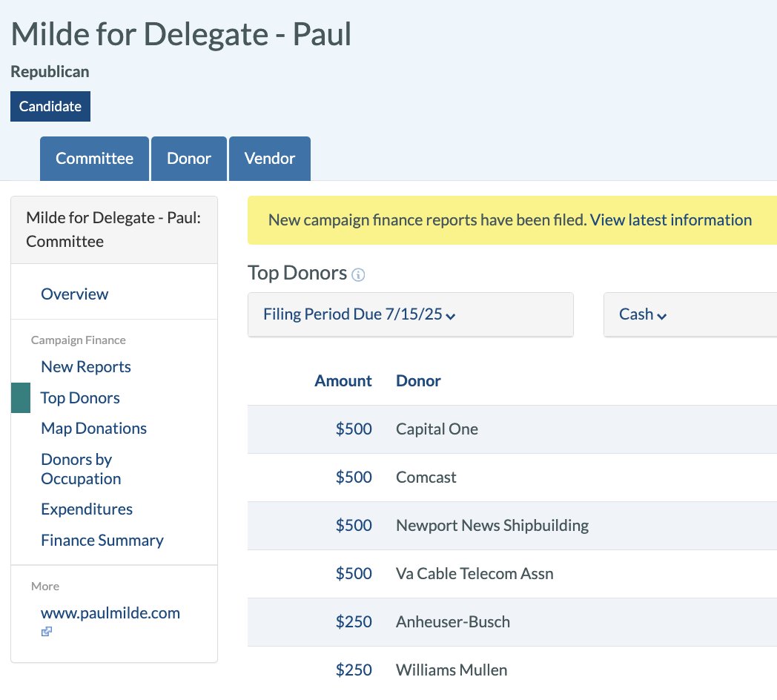
Task: Open Map Donations page
Action: (x=93, y=429)
